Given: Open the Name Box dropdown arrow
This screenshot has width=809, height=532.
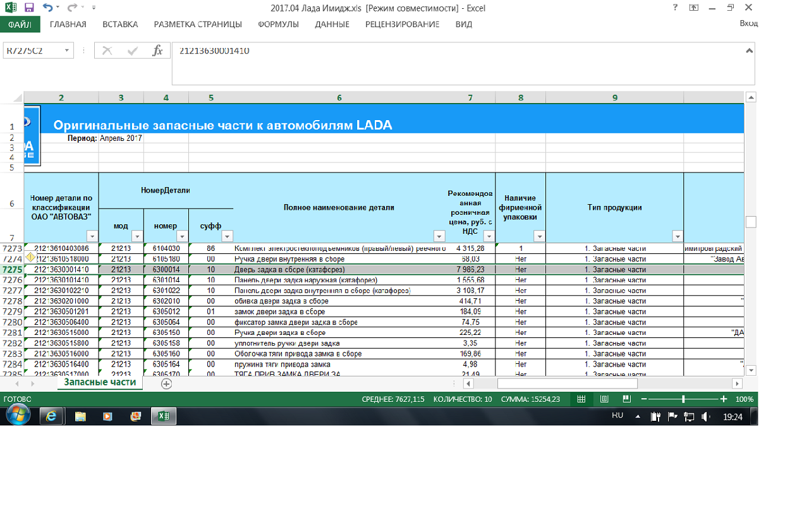Looking at the screenshot, I should coord(68,51).
